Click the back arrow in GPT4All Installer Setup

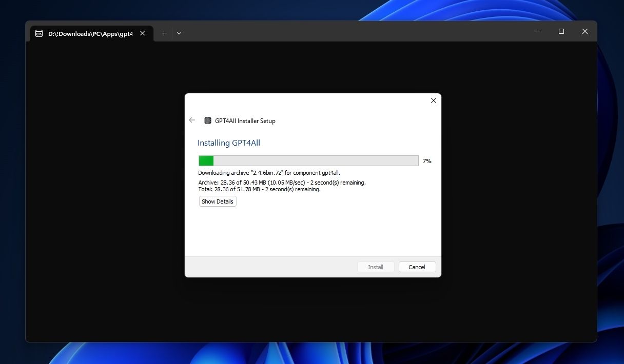click(x=192, y=120)
